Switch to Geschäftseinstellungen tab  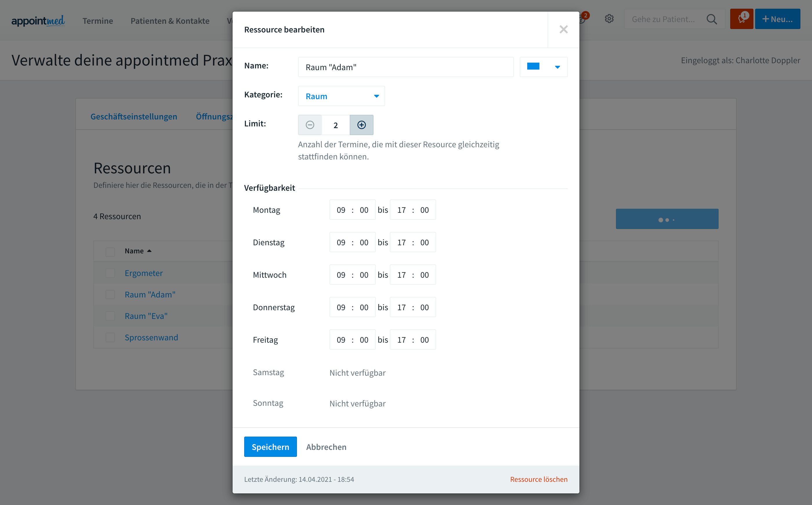[134, 117]
